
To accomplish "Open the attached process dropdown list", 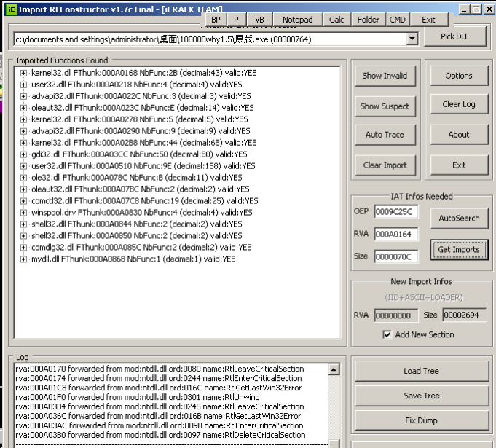I will point(412,39).
